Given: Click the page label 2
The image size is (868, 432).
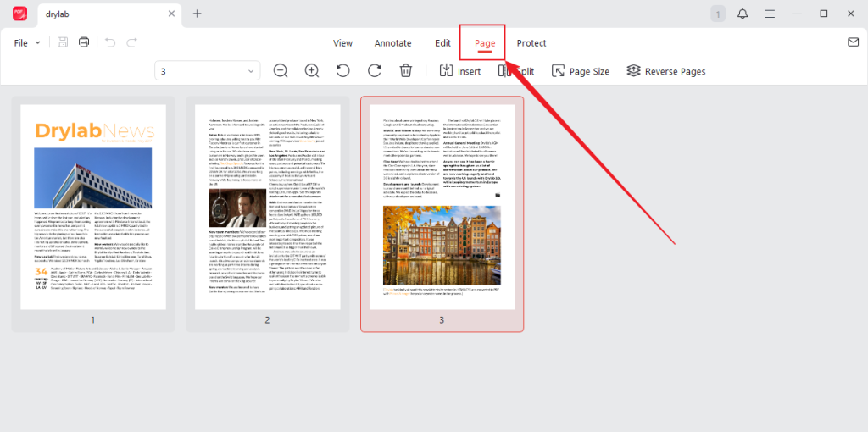Looking at the screenshot, I should [x=267, y=319].
